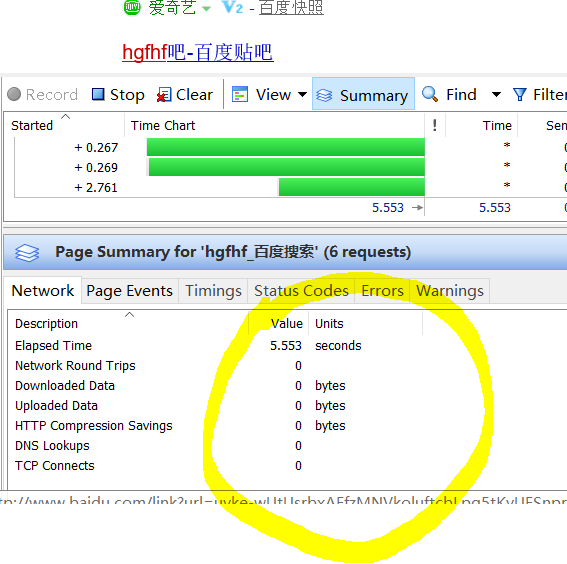
Task: Switch to the Timings tab
Action: (x=213, y=291)
